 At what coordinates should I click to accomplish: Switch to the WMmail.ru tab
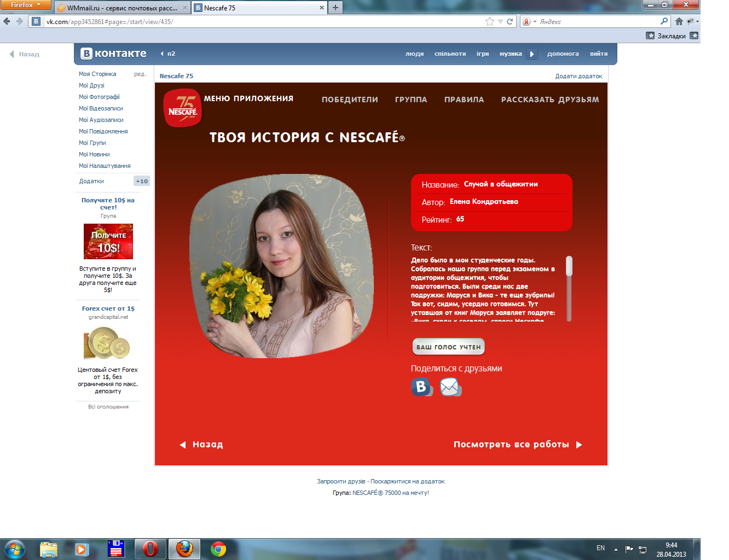pos(121,8)
